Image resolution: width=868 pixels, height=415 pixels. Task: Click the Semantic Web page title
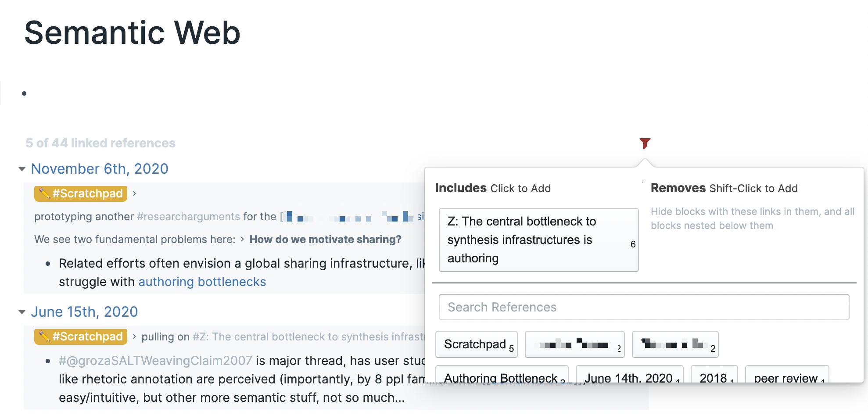coord(132,33)
